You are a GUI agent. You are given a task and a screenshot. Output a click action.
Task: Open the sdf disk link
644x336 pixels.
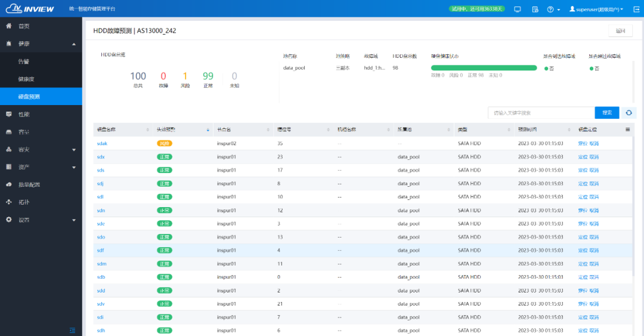pos(100,250)
